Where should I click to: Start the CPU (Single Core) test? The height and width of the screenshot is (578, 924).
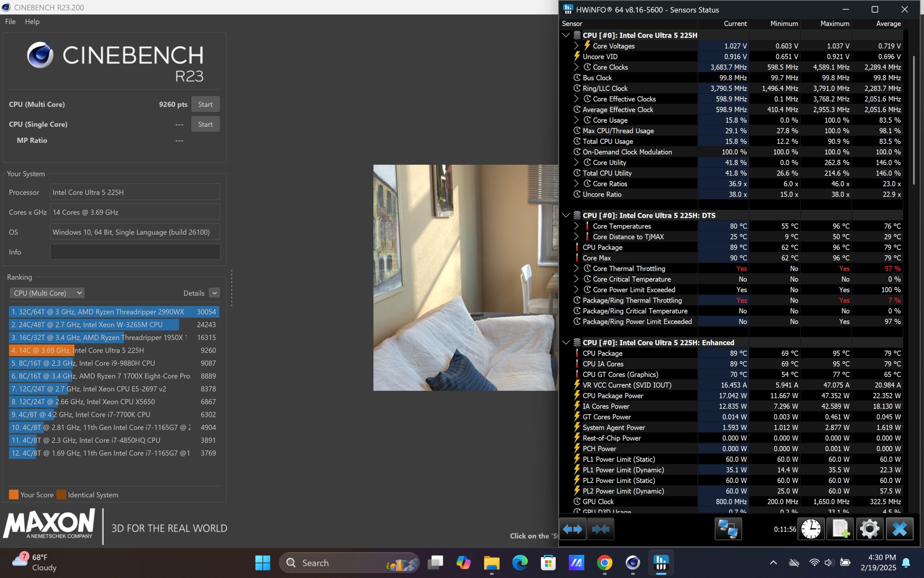pos(205,124)
